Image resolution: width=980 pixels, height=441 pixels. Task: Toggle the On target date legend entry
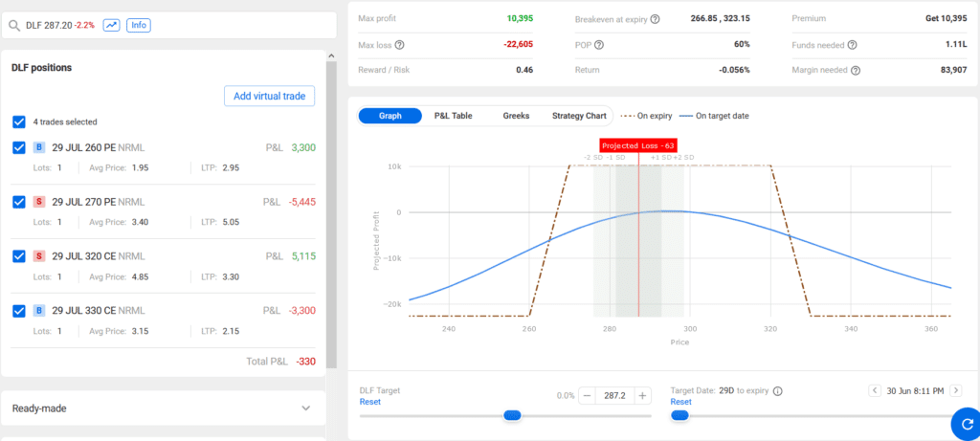tap(714, 116)
